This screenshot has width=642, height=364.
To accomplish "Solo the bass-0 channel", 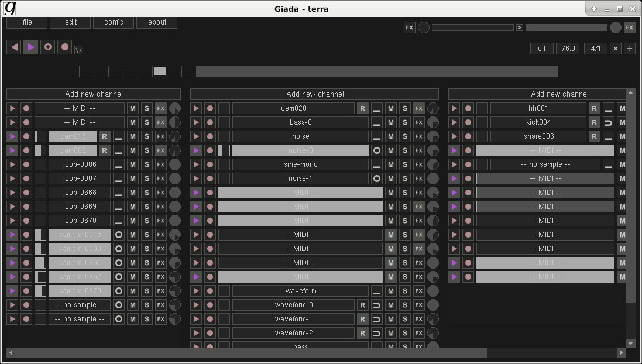I will (405, 122).
